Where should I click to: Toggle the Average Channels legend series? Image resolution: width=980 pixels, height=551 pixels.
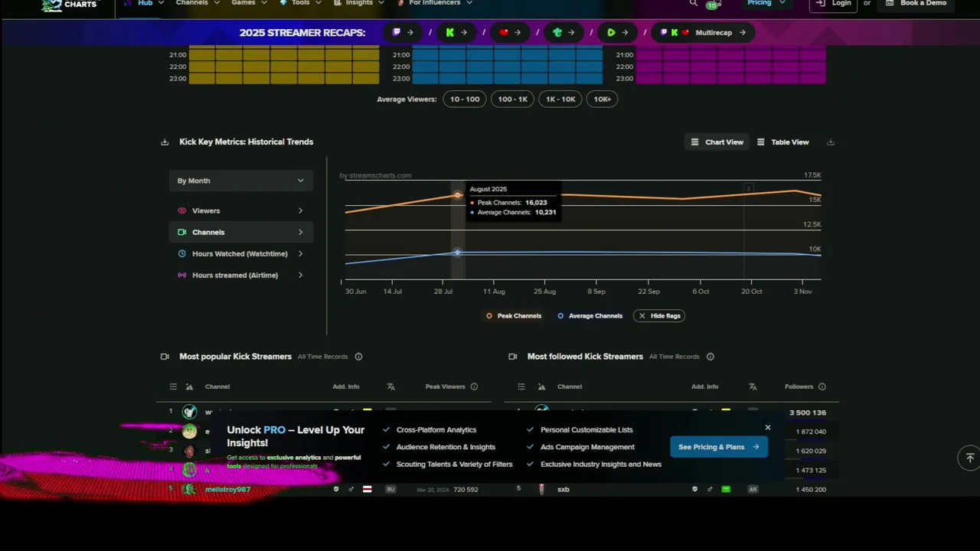pyautogui.click(x=590, y=315)
